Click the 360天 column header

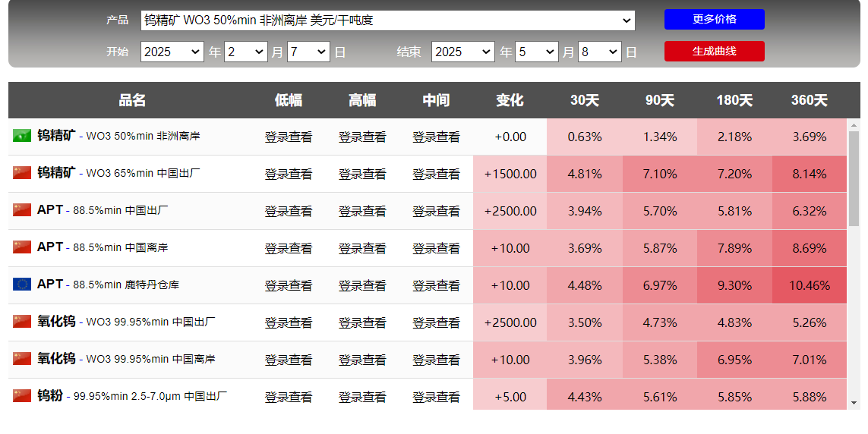(809, 100)
